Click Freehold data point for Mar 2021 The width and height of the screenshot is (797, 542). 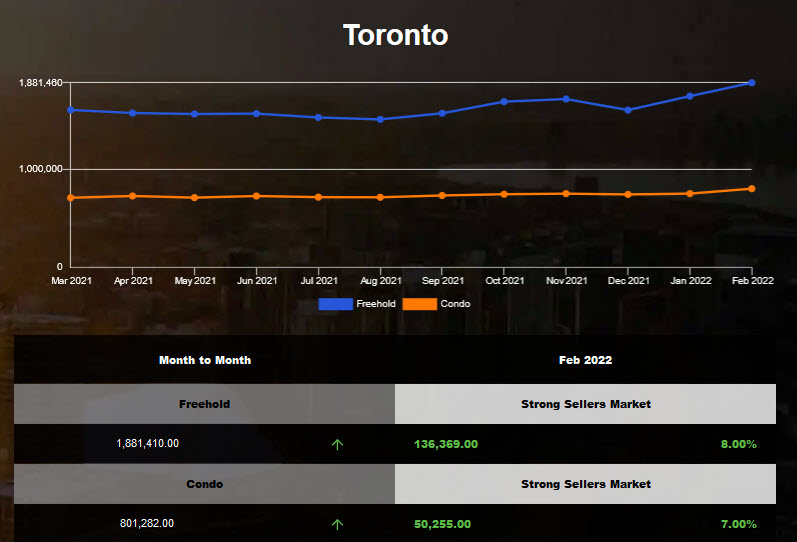(x=71, y=110)
